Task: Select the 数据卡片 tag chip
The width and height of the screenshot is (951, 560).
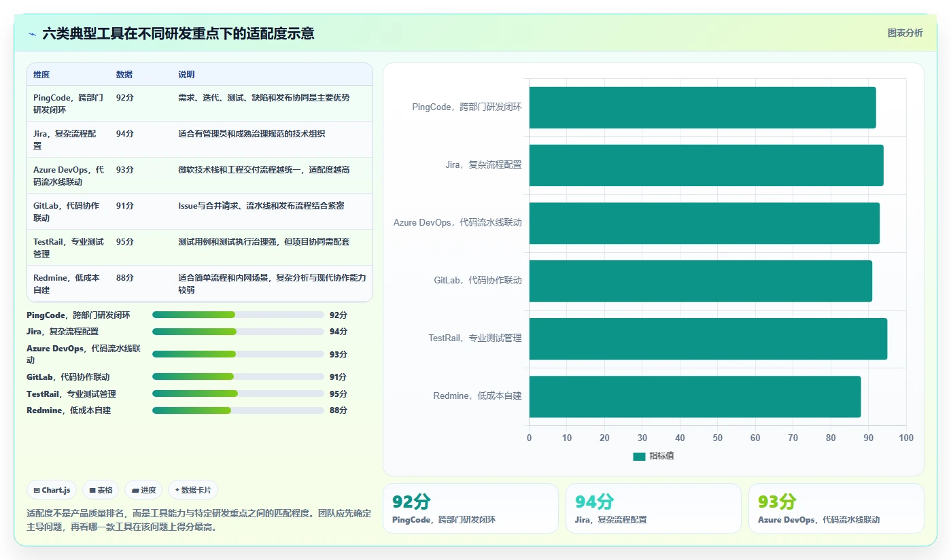Action: (x=193, y=490)
